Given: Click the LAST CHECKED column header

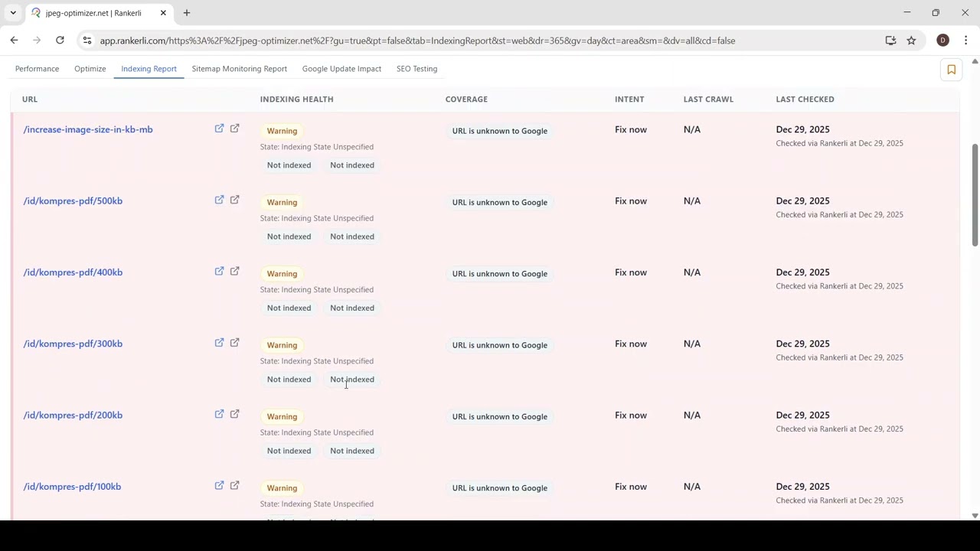Looking at the screenshot, I should point(805,99).
